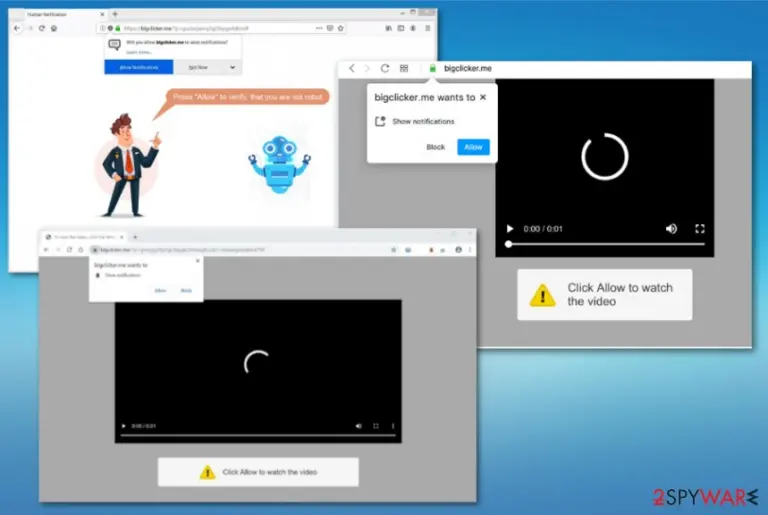
Task: Mute the right video using the speaker icon
Action: tap(672, 228)
